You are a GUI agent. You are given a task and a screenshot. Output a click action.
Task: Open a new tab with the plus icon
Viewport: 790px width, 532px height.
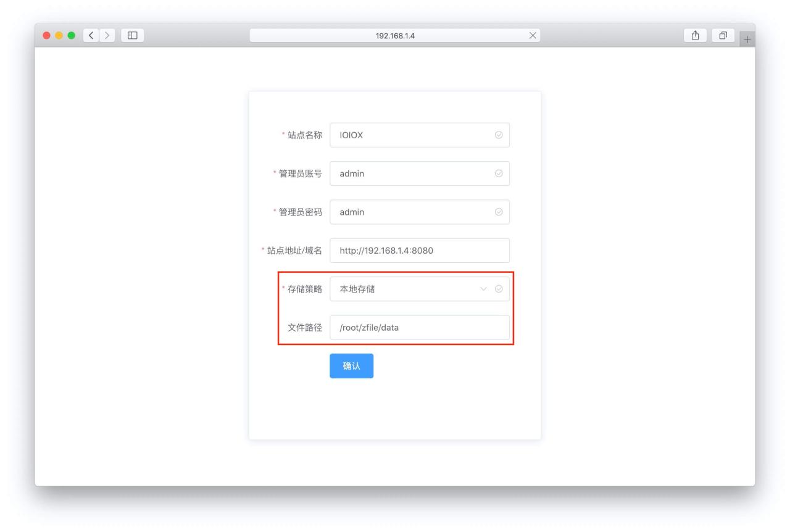pos(747,38)
